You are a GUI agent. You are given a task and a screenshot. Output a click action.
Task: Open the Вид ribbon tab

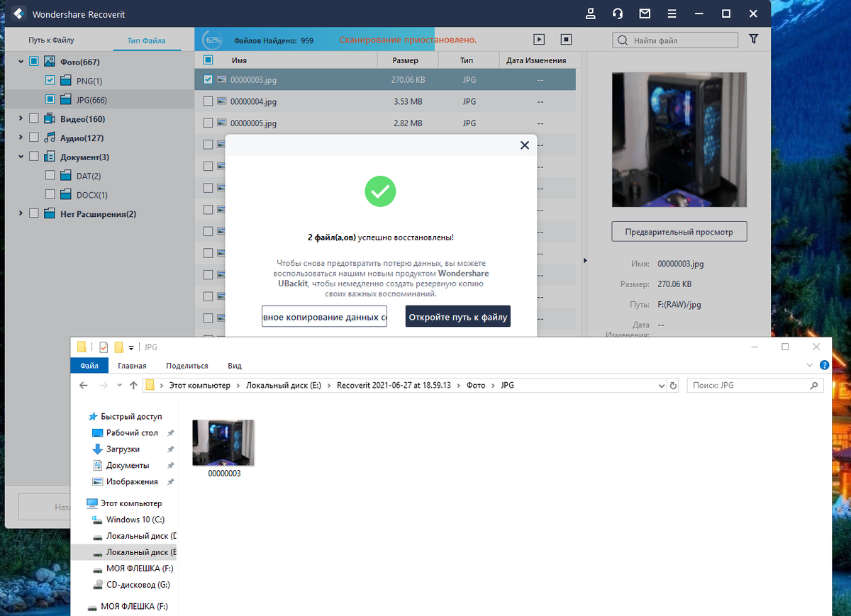tap(235, 366)
